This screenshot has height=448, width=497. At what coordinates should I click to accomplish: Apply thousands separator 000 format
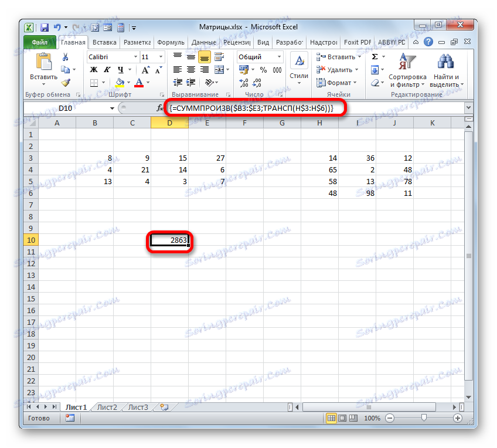point(277,70)
